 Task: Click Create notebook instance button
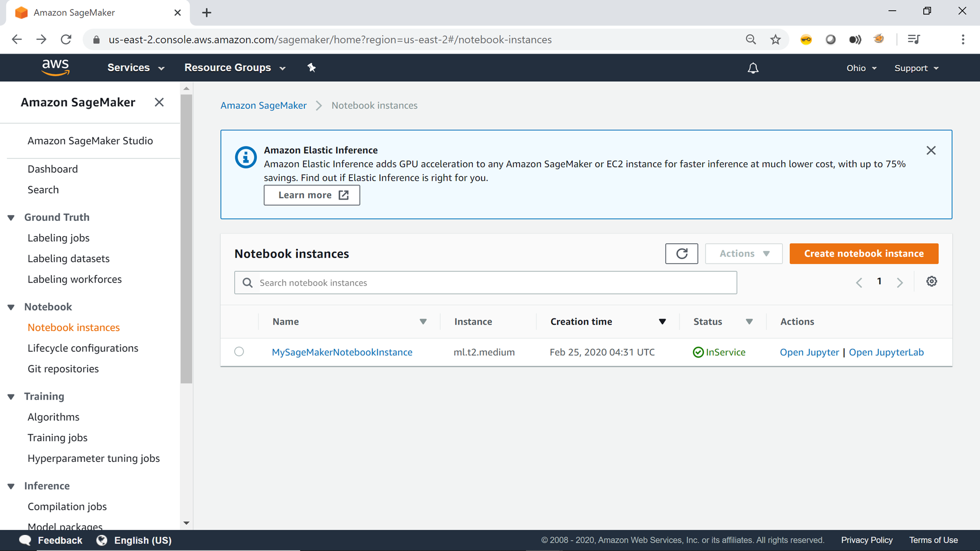pyautogui.click(x=863, y=254)
